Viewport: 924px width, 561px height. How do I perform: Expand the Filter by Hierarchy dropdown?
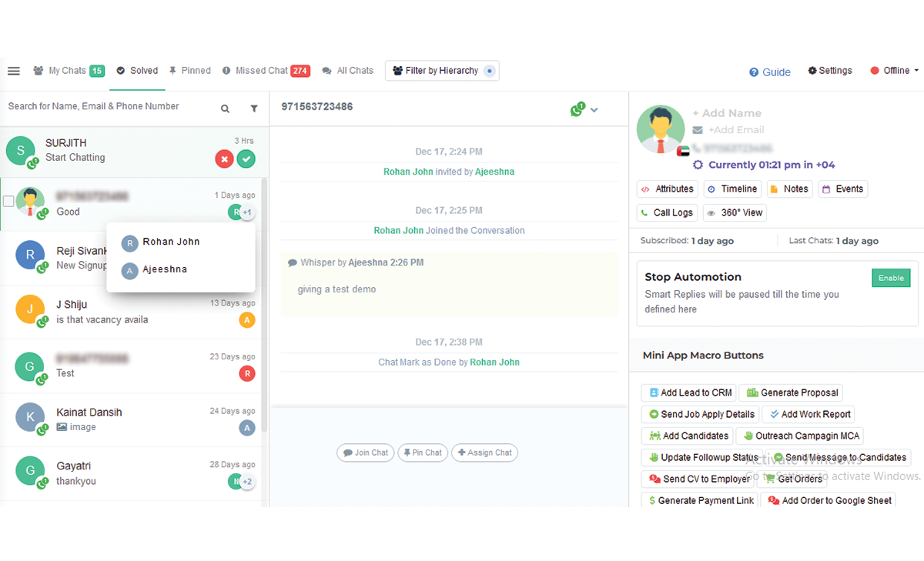coord(441,70)
